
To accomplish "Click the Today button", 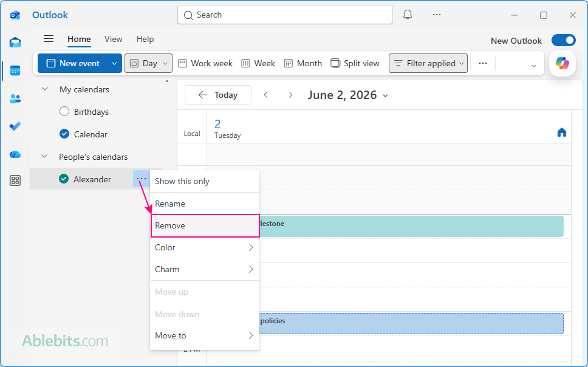I will (x=218, y=95).
